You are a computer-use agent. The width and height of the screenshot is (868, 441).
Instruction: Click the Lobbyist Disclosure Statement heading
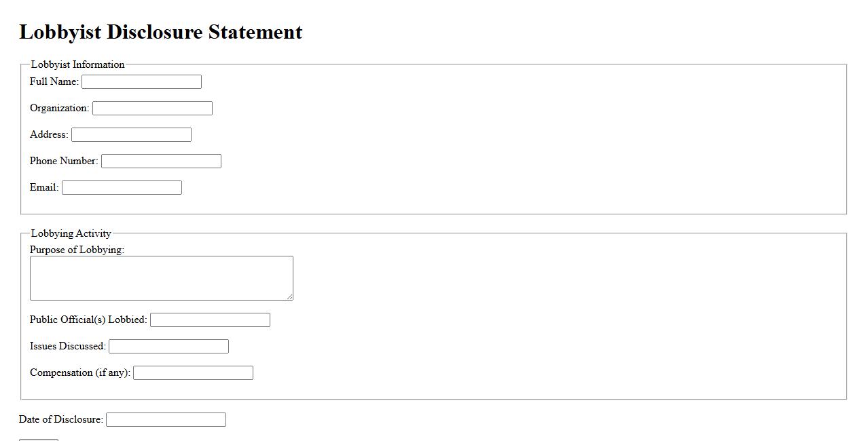pyautogui.click(x=161, y=32)
